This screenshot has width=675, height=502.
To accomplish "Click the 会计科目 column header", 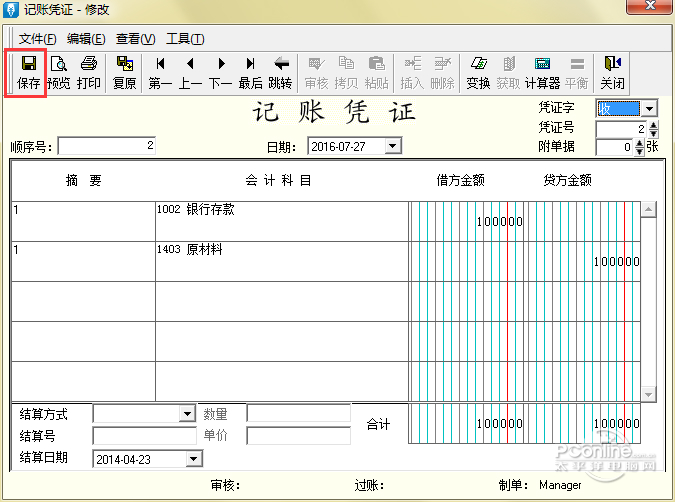I will [278, 180].
